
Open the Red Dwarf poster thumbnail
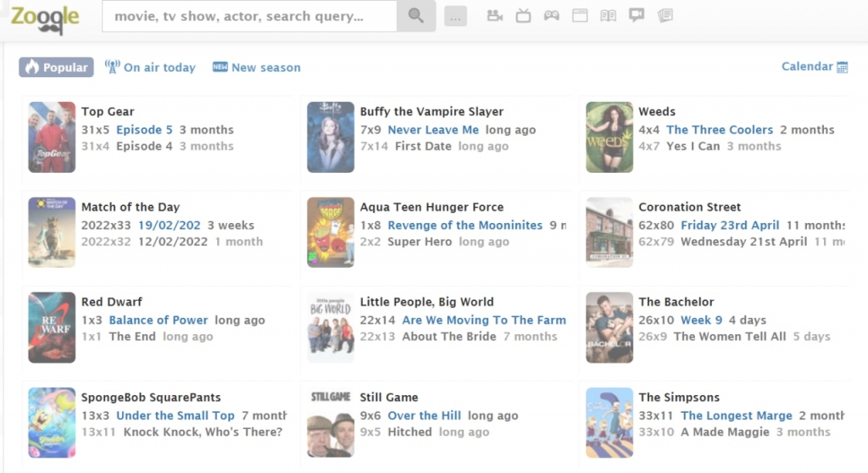click(52, 327)
